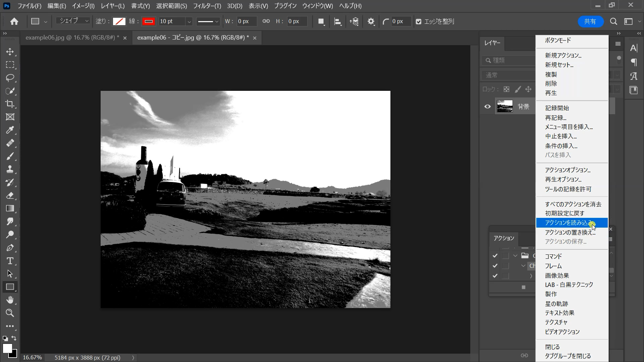Select the Move tool
Viewport: 644px width, 362px height.
[10, 52]
